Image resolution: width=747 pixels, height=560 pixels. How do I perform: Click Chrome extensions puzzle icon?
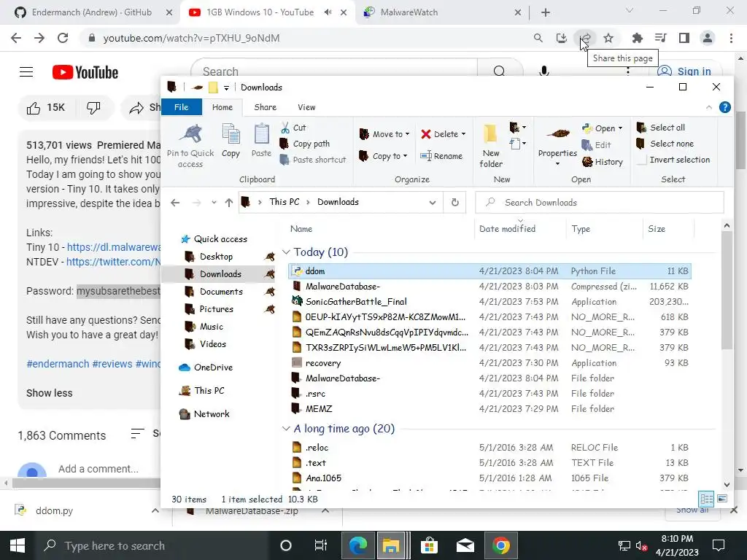coord(637,38)
